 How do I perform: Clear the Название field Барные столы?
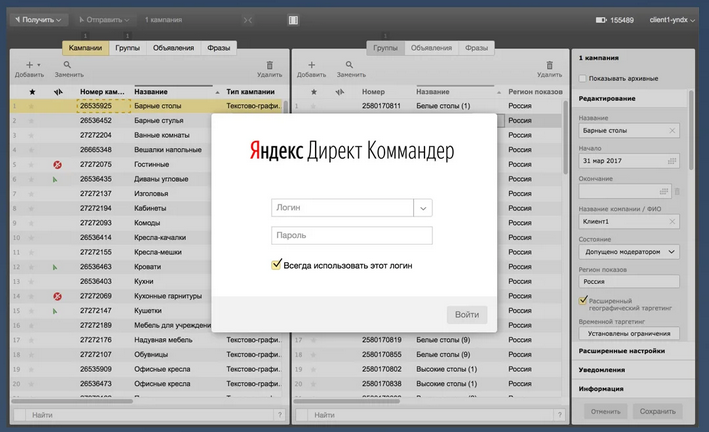coord(672,131)
